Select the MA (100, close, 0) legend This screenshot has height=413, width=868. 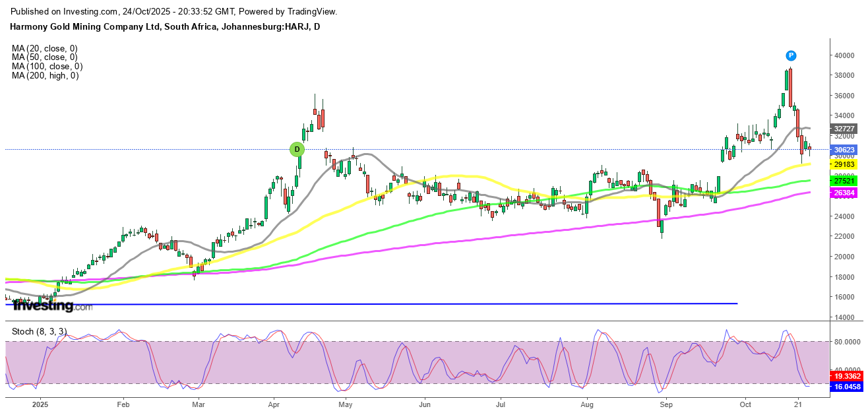[x=47, y=67]
